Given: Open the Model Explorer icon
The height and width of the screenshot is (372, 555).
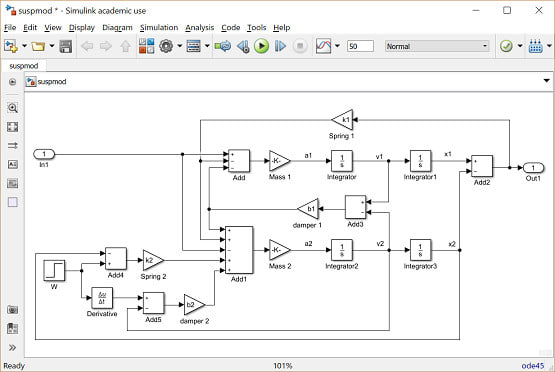Looking at the screenshot, I should (193, 46).
